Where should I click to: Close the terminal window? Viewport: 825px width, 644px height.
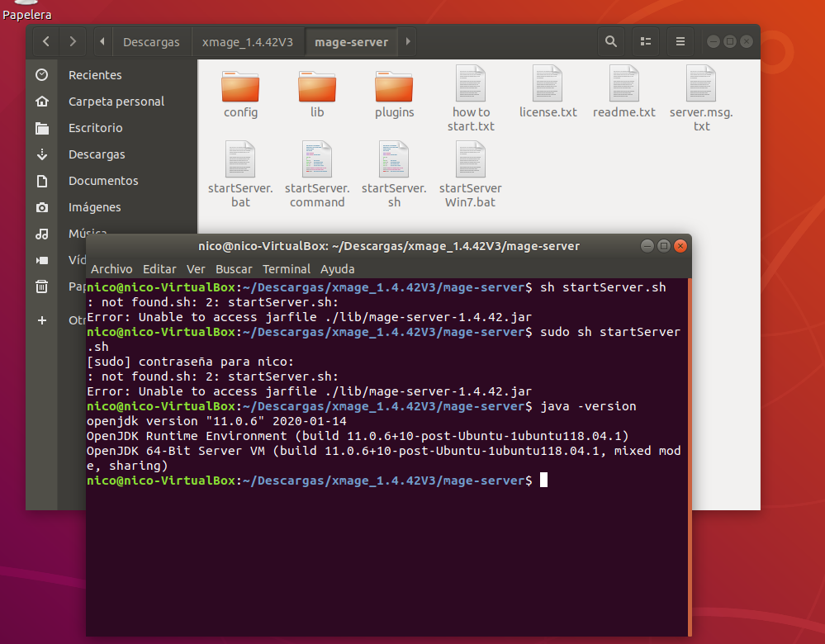(x=680, y=246)
